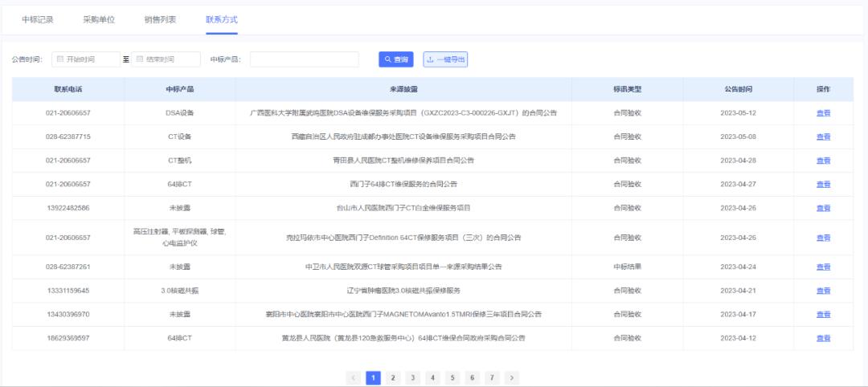
Task: Select the 销售列表 tab
Action: coord(161,19)
